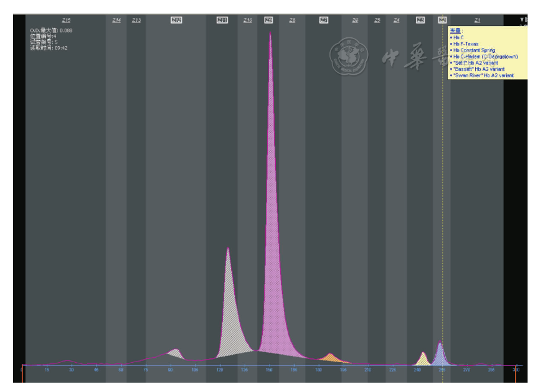Viewport: 543px width, 392px height.
Task: Select the Z9 zone box above tallest peak
Action: [x=269, y=21]
